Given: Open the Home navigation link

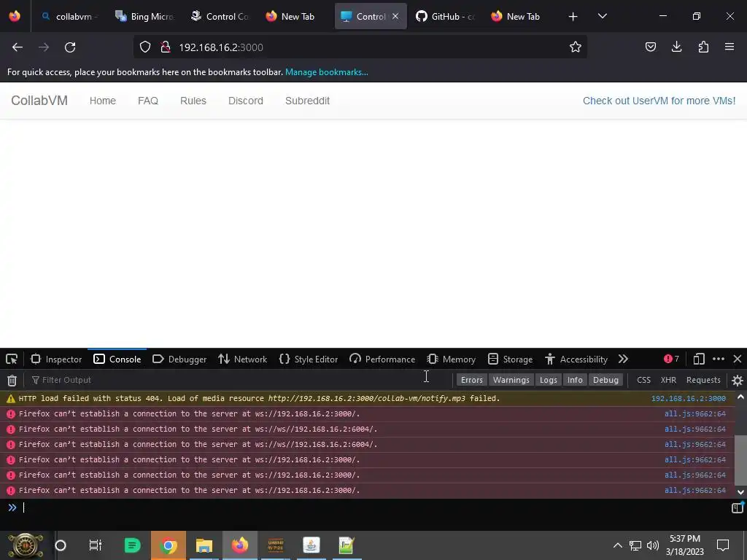Looking at the screenshot, I should (x=103, y=101).
